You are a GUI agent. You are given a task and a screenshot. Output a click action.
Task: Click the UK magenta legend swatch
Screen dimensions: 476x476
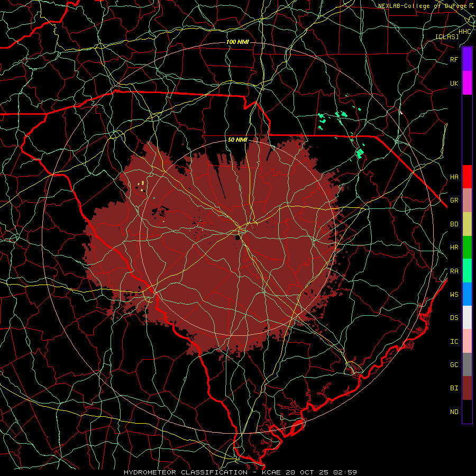467,83
